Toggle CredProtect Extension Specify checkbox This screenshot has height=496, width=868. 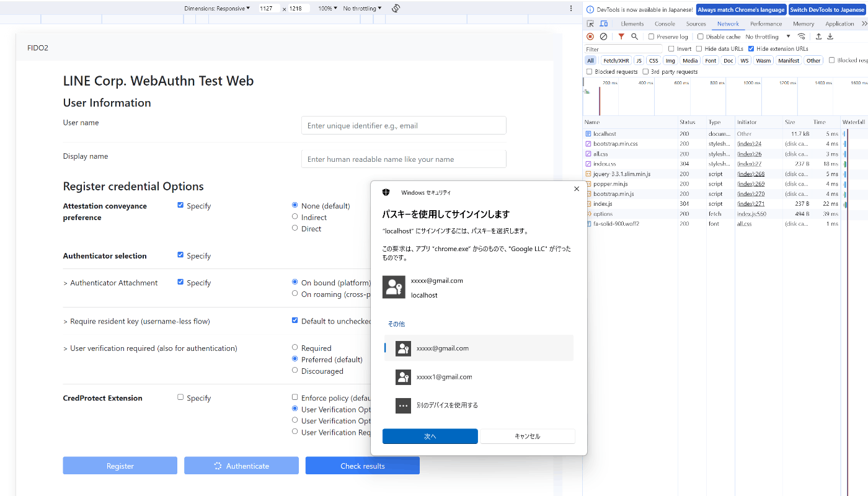coord(180,397)
